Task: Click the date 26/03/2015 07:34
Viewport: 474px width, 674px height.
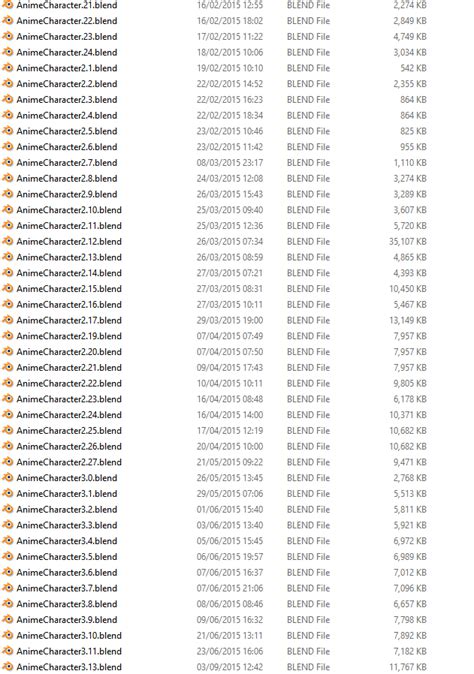Action: (230, 241)
